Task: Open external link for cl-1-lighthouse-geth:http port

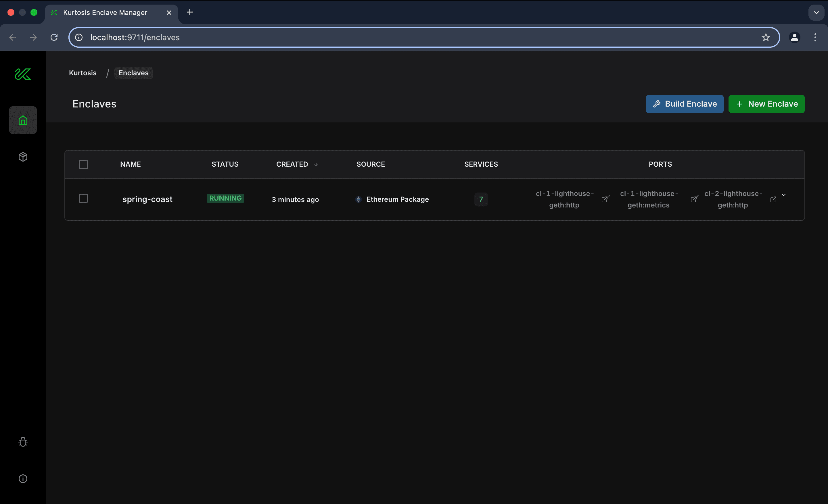Action: [605, 199]
